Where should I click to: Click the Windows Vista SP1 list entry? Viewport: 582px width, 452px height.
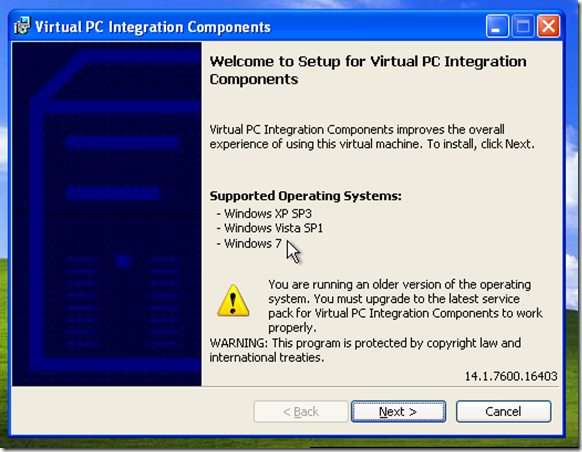pyautogui.click(x=269, y=228)
